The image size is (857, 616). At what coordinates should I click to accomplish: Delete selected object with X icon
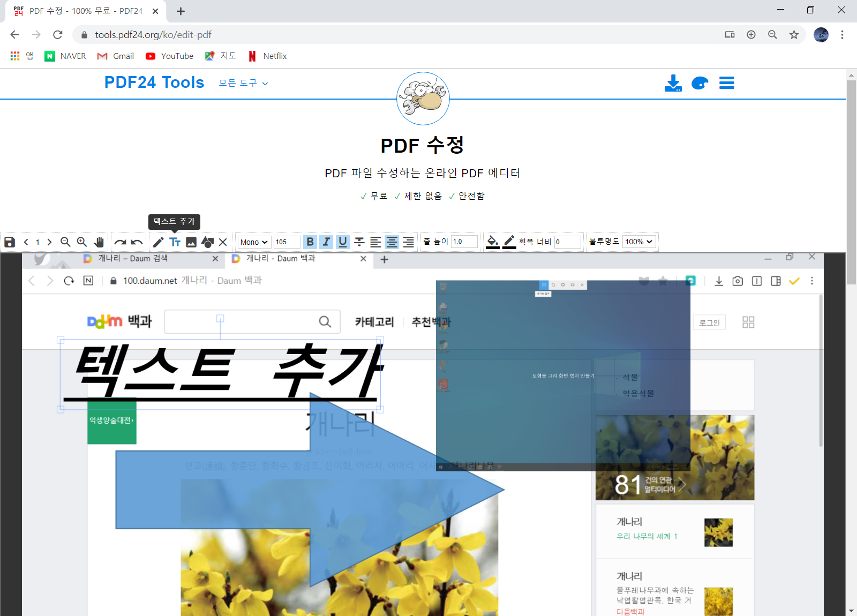[223, 242]
